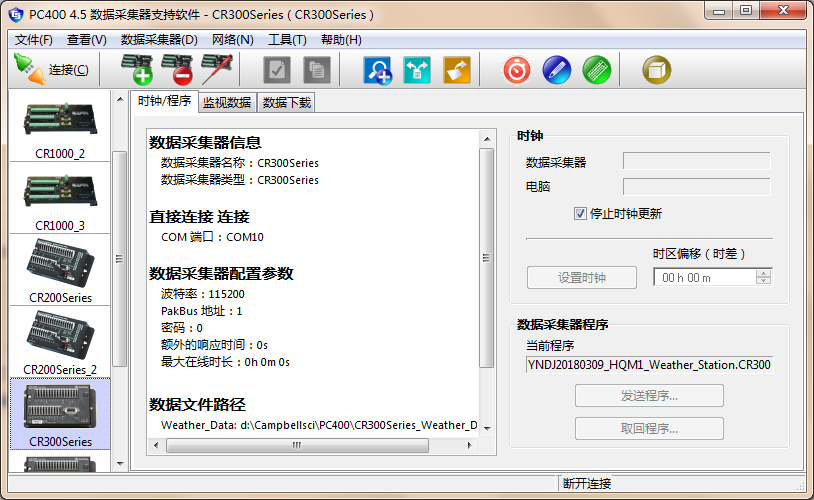Click the edit datalogger setup icon
This screenshot has width=814, height=500.
(x=217, y=69)
